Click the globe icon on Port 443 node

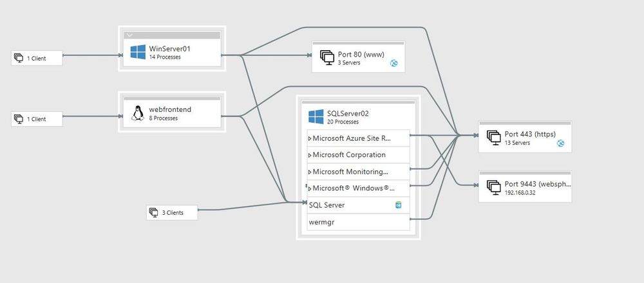tap(561, 143)
